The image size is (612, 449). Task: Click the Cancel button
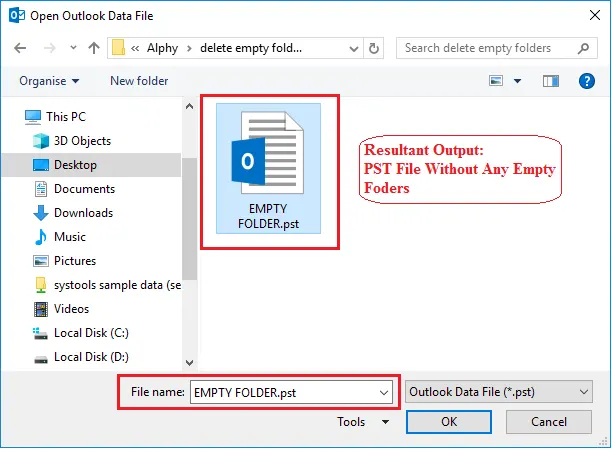pyautogui.click(x=549, y=422)
